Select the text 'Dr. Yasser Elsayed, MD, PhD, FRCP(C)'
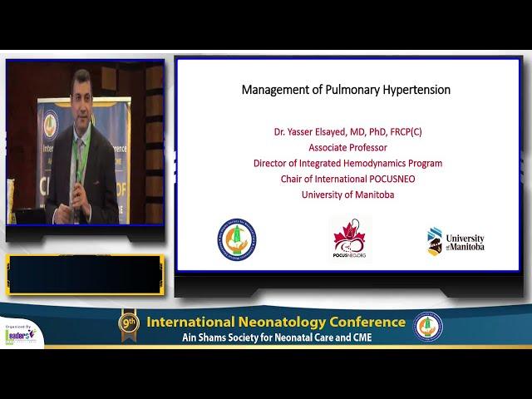532x399 pixels. (x=347, y=132)
